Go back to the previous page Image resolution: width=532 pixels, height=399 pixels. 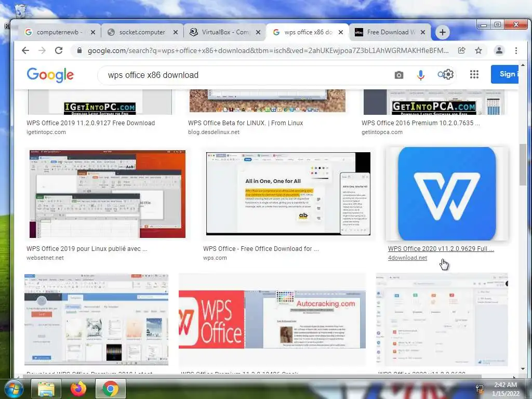[25, 50]
